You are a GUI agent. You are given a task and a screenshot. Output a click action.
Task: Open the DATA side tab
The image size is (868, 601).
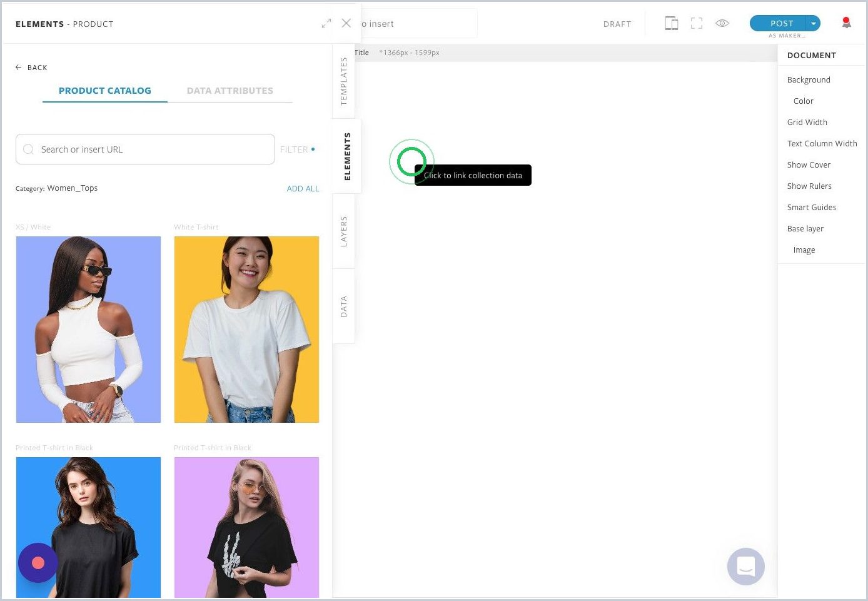tap(343, 306)
